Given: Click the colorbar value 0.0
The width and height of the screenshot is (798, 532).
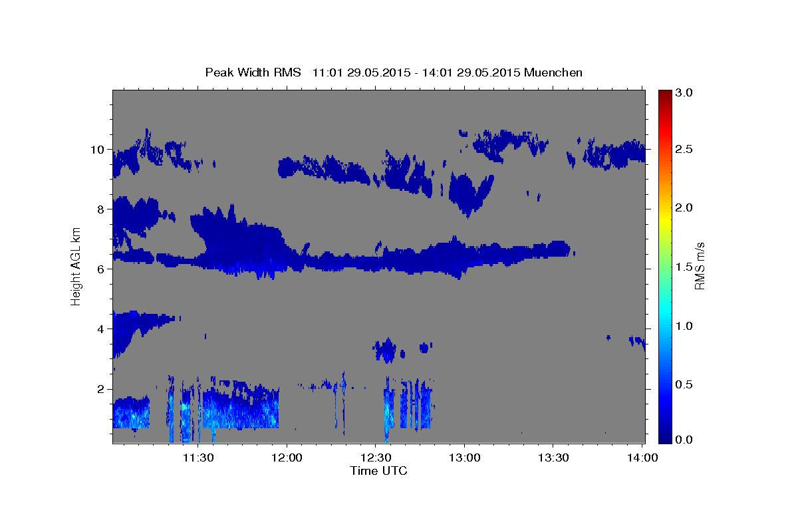Looking at the screenshot, I should click(684, 440).
